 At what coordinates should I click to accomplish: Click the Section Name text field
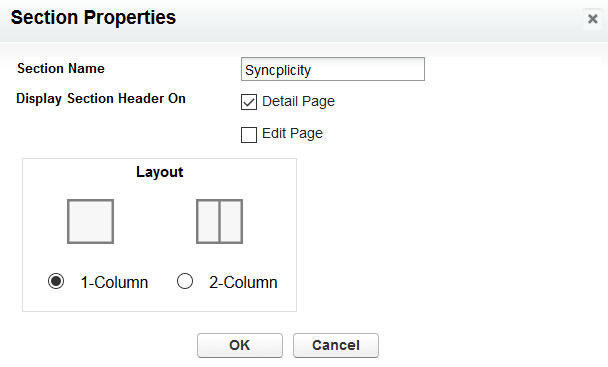333,69
